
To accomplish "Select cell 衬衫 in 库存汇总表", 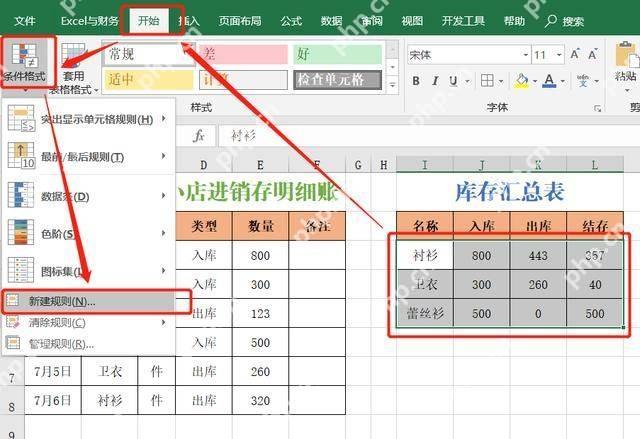I will pos(425,255).
